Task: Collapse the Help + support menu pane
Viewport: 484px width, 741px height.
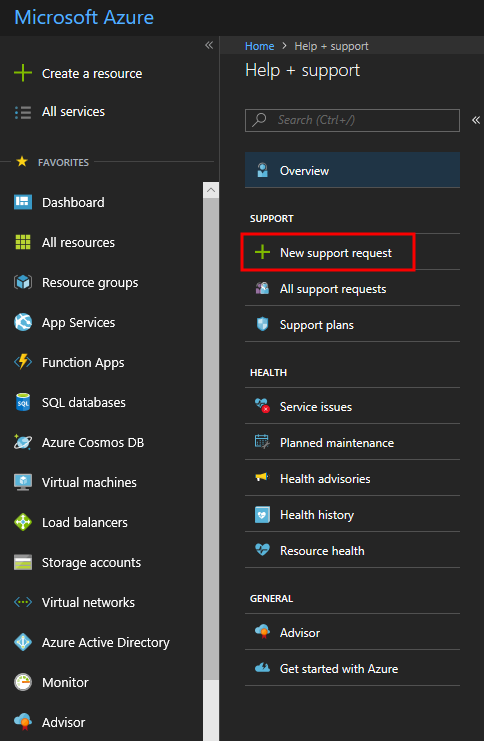Action: pos(475,120)
